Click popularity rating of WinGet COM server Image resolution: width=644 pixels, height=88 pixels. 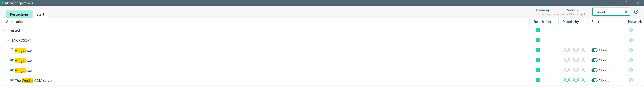point(574,80)
